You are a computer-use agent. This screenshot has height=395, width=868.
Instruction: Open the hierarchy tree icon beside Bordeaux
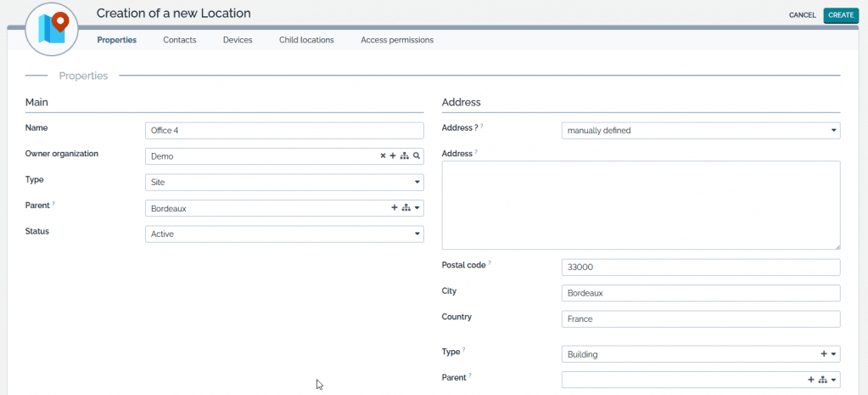406,208
